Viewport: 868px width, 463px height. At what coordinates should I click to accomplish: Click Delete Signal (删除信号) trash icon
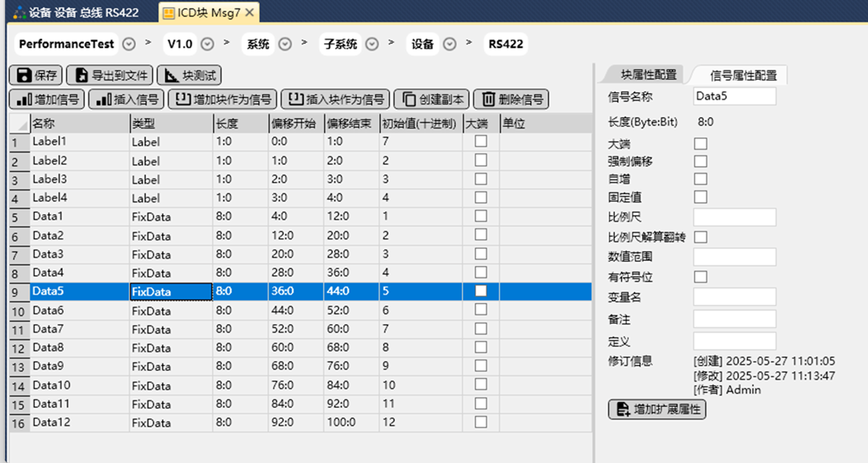coord(488,99)
